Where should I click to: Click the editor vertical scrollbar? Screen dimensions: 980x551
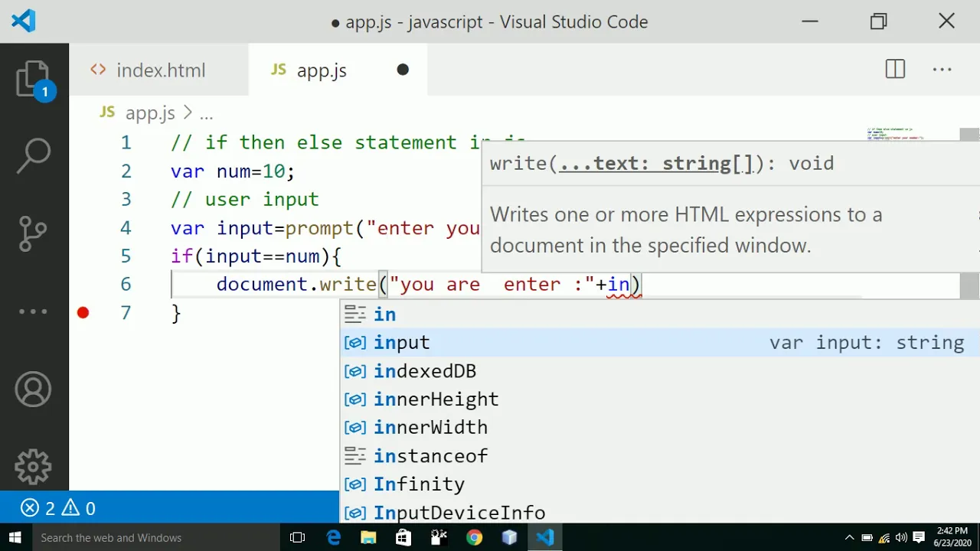(969, 214)
